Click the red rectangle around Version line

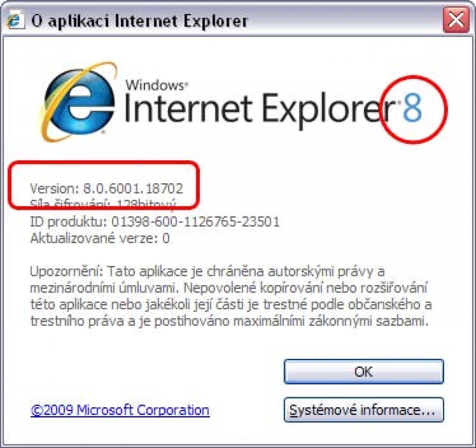[103, 185]
